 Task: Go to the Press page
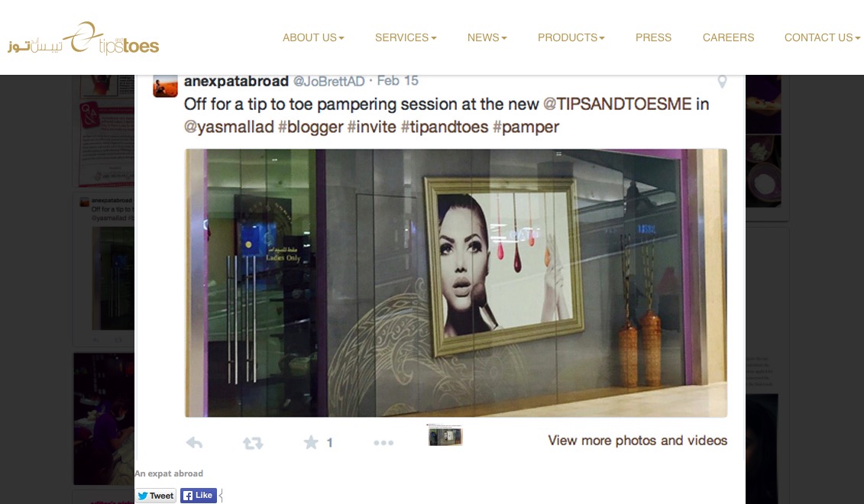(653, 37)
